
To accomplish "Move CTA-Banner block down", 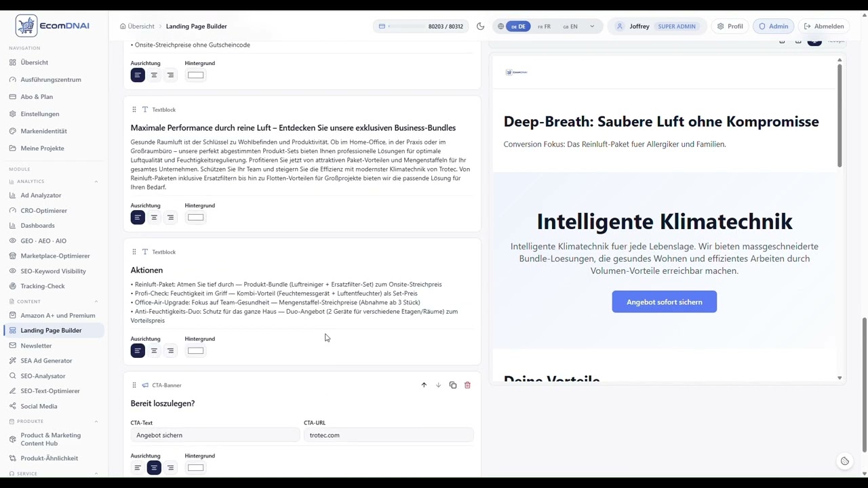I will tap(438, 385).
